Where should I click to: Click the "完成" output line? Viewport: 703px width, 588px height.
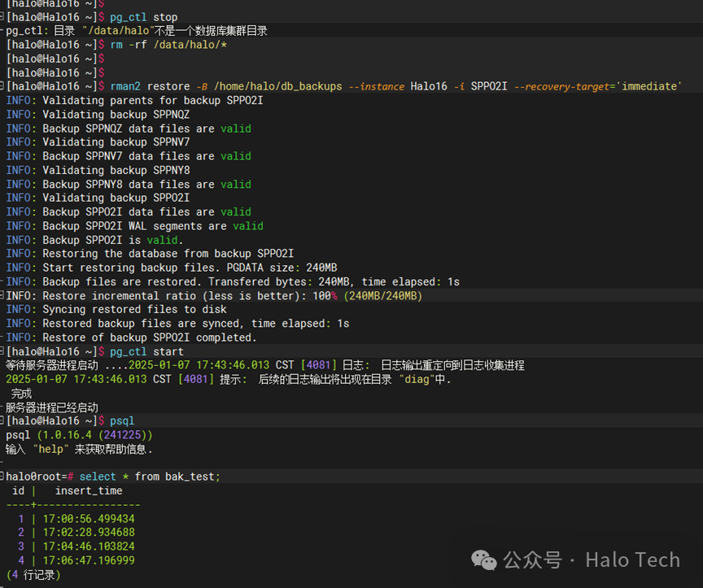pyautogui.click(x=21, y=394)
